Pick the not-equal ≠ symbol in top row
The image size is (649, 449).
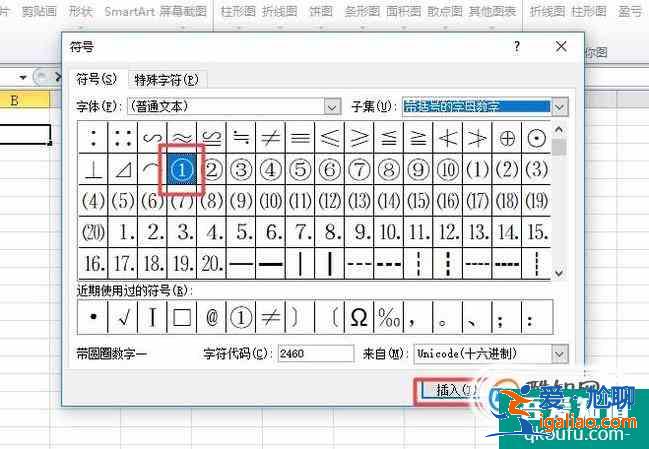(x=270, y=138)
